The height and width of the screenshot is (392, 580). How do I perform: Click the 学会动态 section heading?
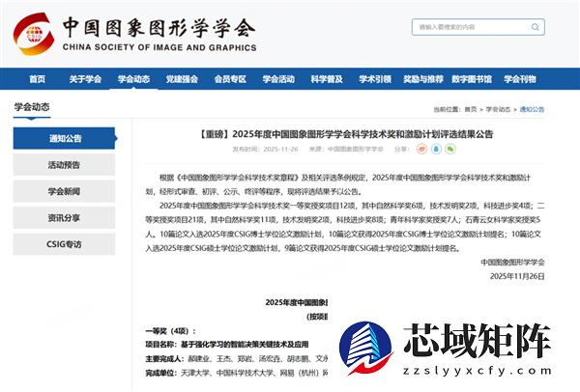pyautogui.click(x=32, y=107)
